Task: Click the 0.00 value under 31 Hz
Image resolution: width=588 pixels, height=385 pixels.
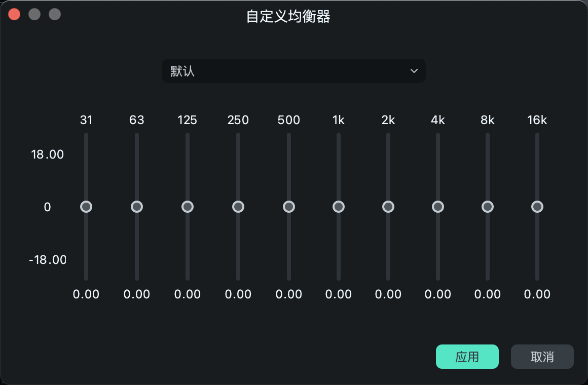Action: pyautogui.click(x=86, y=294)
